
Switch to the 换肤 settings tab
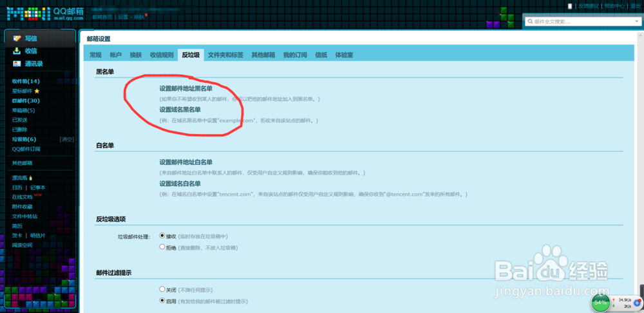pos(135,55)
